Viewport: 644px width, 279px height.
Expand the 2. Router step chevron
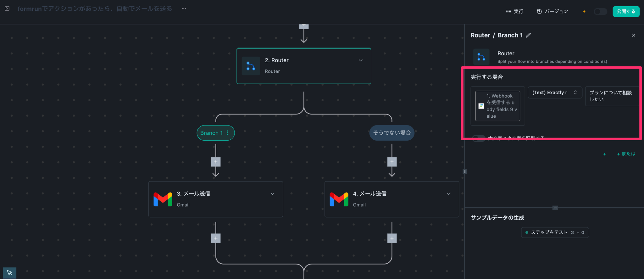pos(361,60)
